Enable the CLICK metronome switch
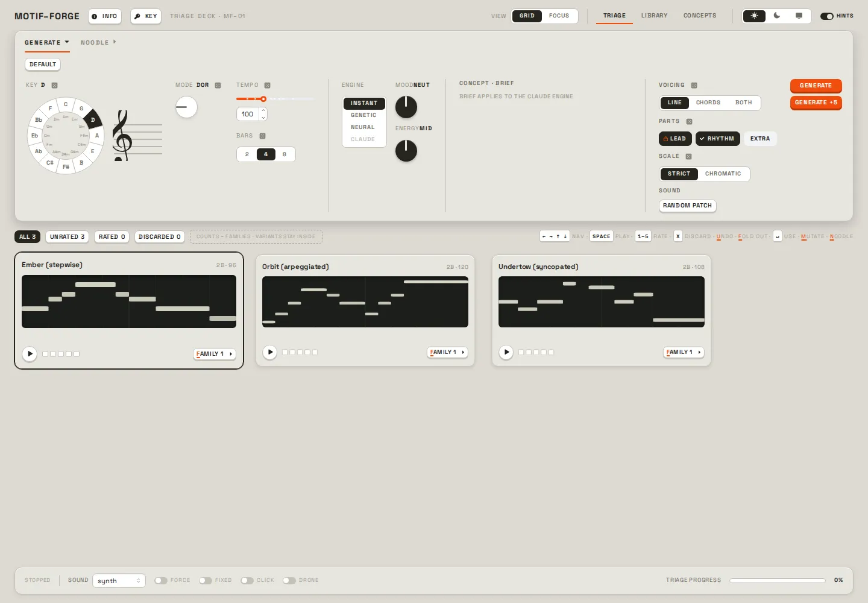The width and height of the screenshot is (868, 603). [247, 581]
